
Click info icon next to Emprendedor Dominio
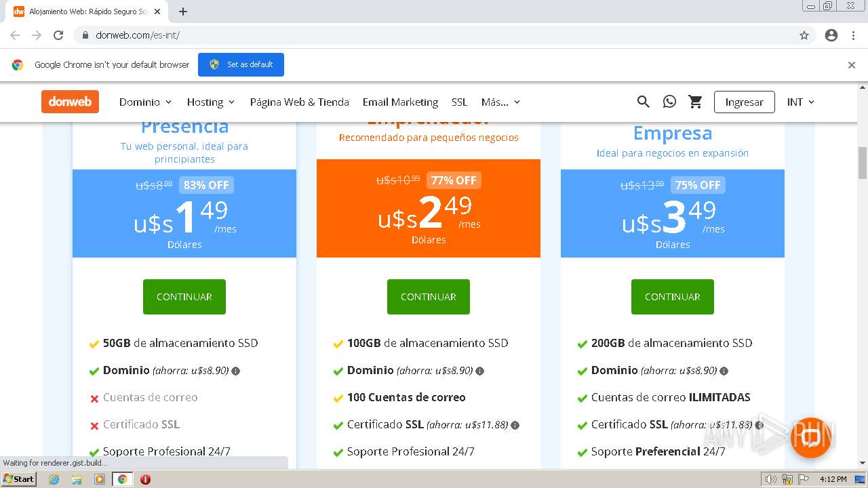pyautogui.click(x=479, y=371)
